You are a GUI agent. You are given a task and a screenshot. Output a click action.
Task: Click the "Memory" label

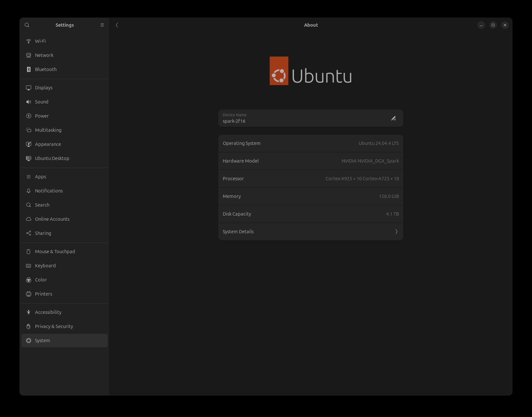(232, 196)
